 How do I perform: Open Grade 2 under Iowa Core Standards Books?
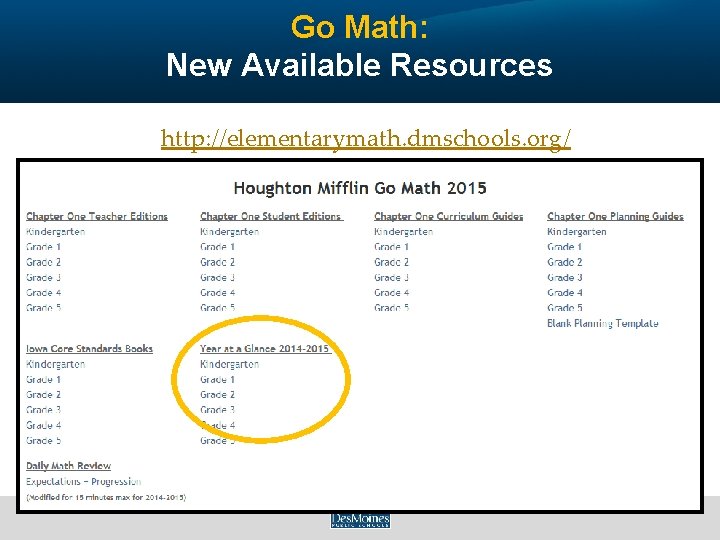click(x=44, y=395)
